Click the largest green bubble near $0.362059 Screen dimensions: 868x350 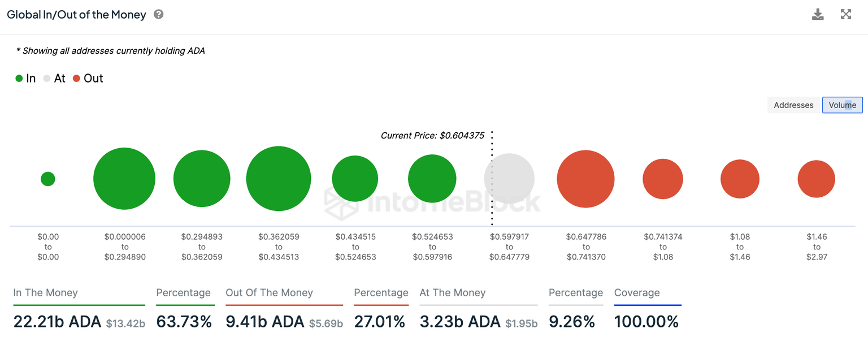coord(279,178)
